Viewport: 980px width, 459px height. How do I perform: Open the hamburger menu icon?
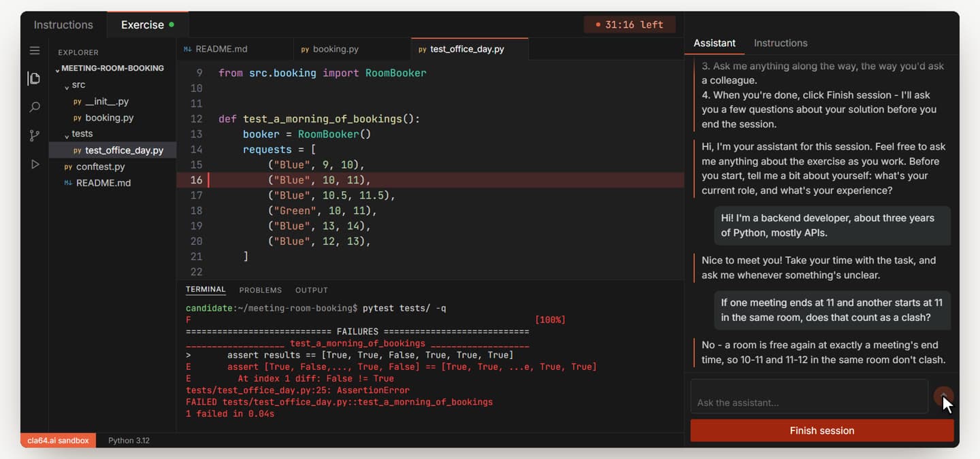35,50
